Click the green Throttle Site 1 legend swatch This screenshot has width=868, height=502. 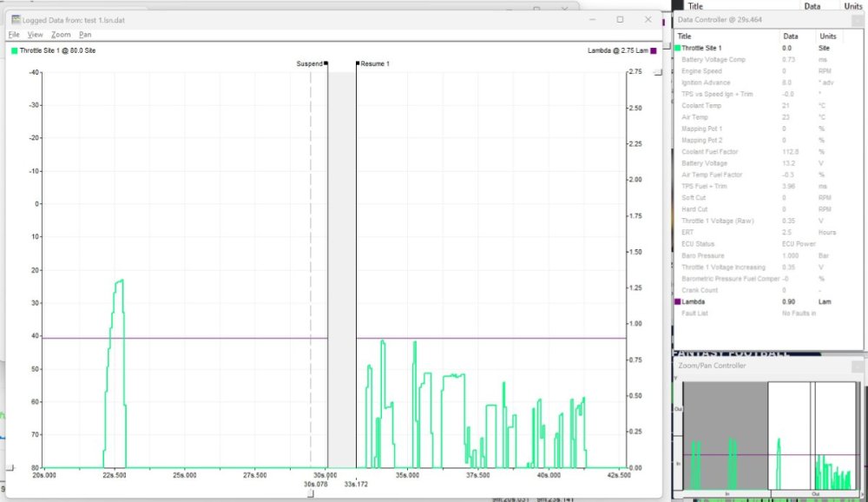click(x=14, y=52)
